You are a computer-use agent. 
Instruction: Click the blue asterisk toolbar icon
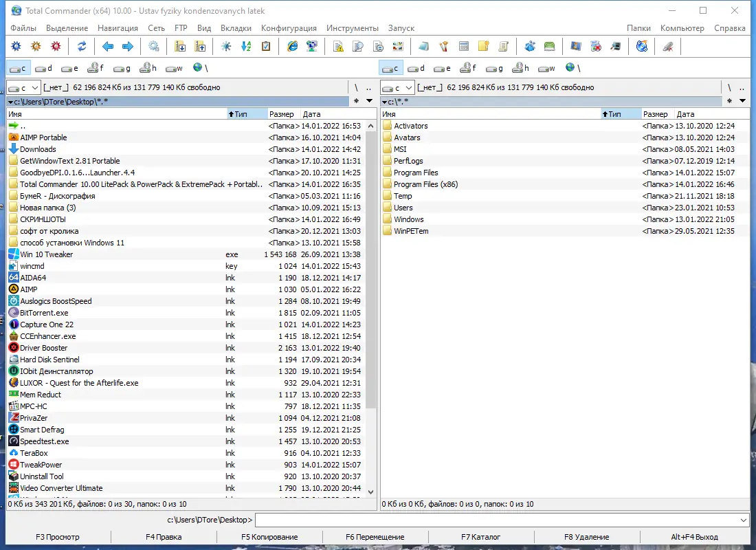pos(226,46)
